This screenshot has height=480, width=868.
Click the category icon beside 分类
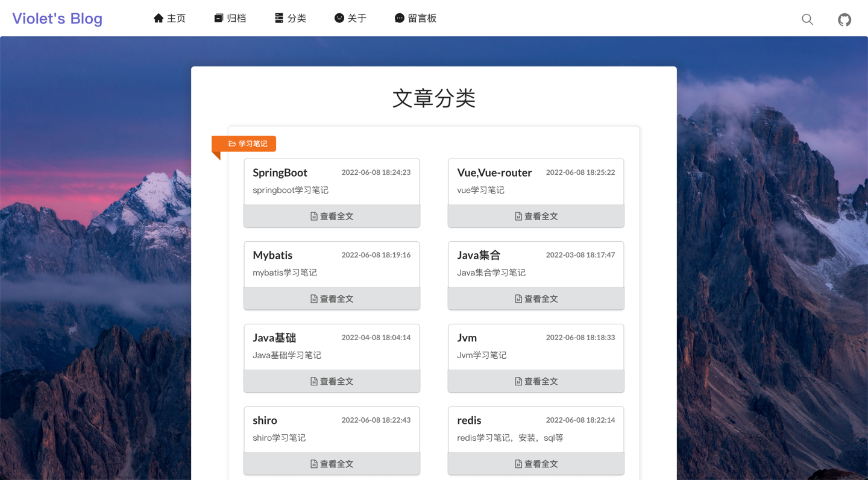[x=279, y=18]
